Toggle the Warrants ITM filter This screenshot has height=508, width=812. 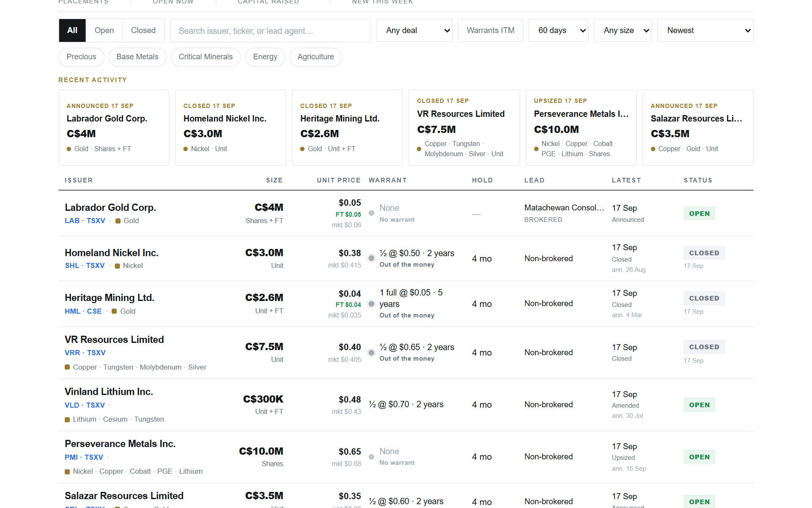tap(491, 30)
